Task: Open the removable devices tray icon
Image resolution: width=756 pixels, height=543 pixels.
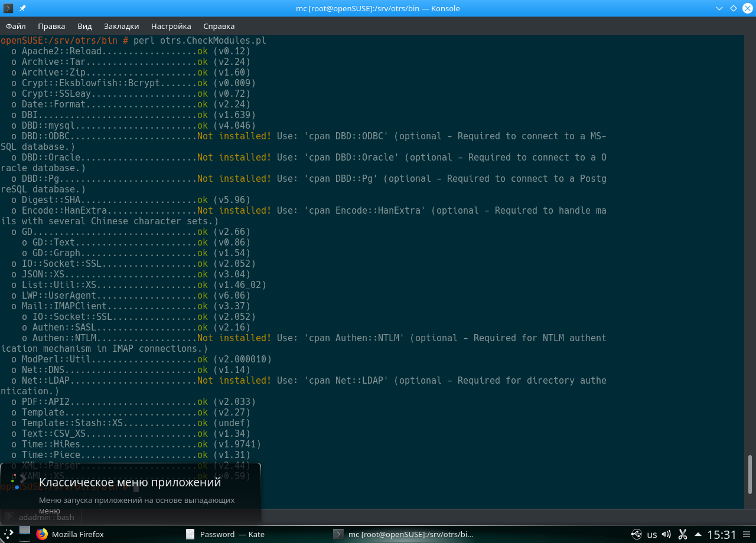Action: pos(636,534)
